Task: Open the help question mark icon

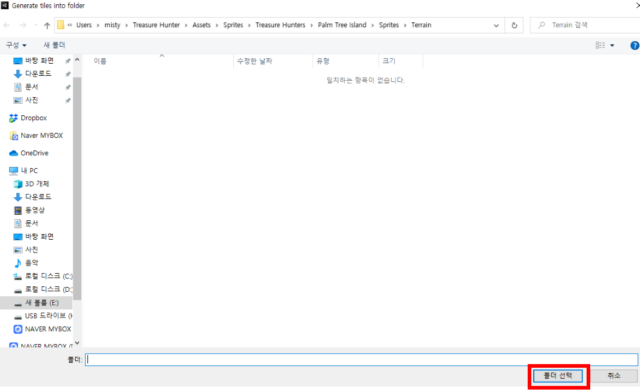Action: pos(635,45)
